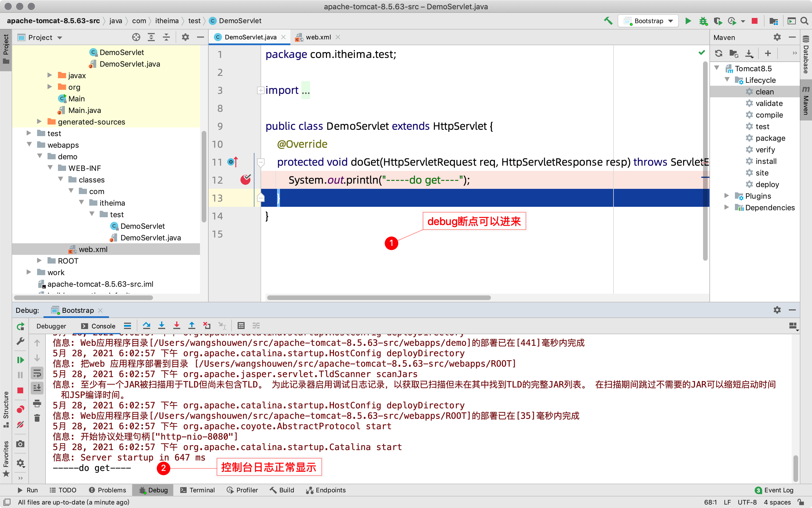
Task: Switch to the web.xml editor tab
Action: tap(318, 37)
